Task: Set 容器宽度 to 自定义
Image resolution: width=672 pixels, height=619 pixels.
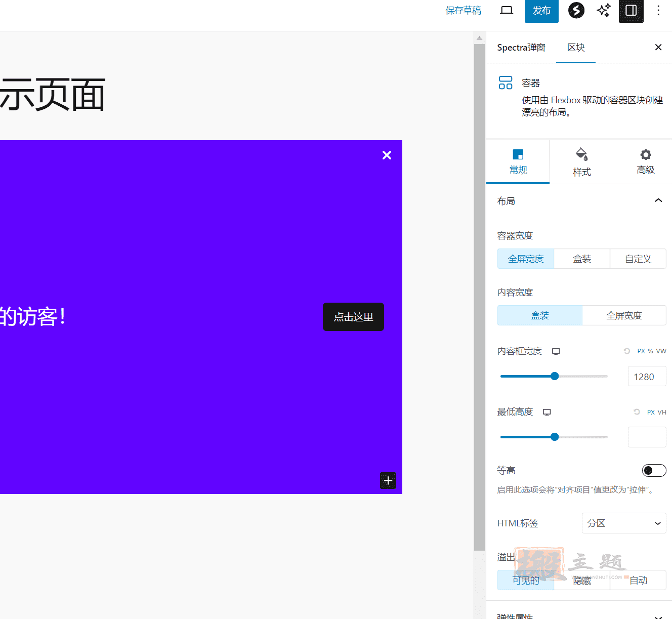Action: [638, 259]
